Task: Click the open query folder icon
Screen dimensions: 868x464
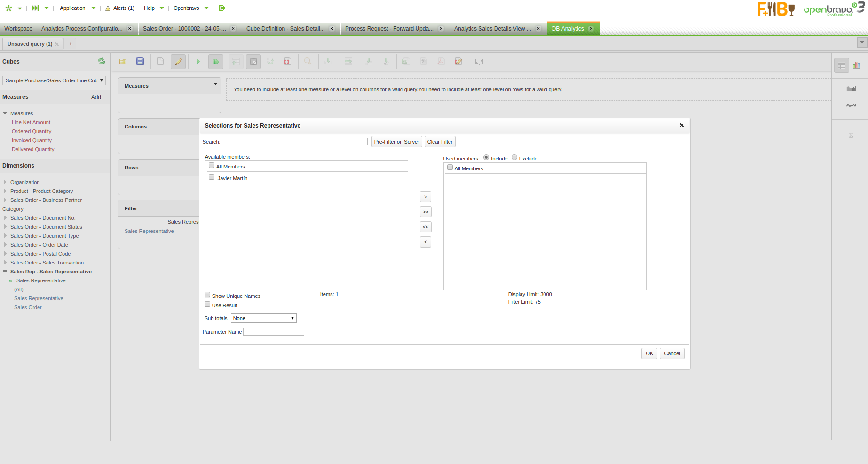Action: (x=123, y=62)
